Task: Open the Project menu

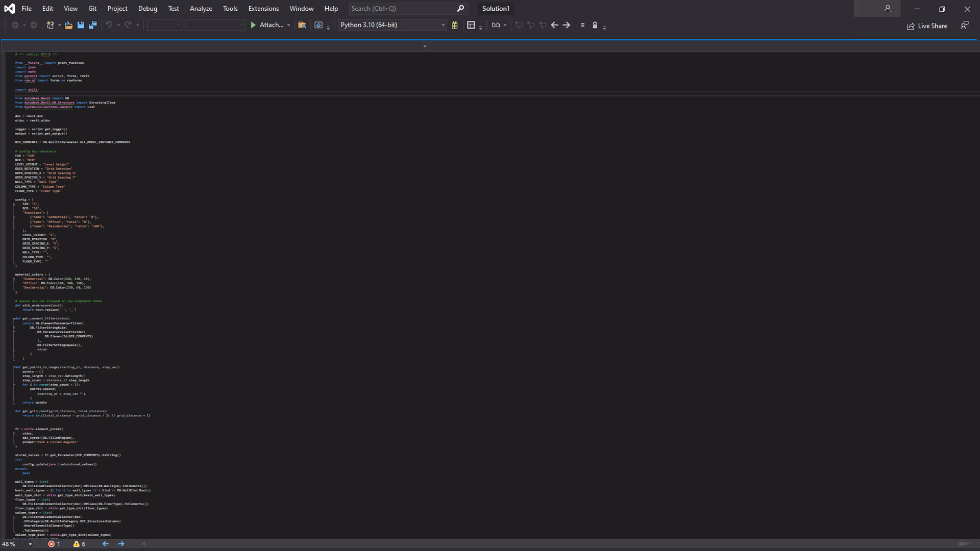Action: [x=117, y=9]
